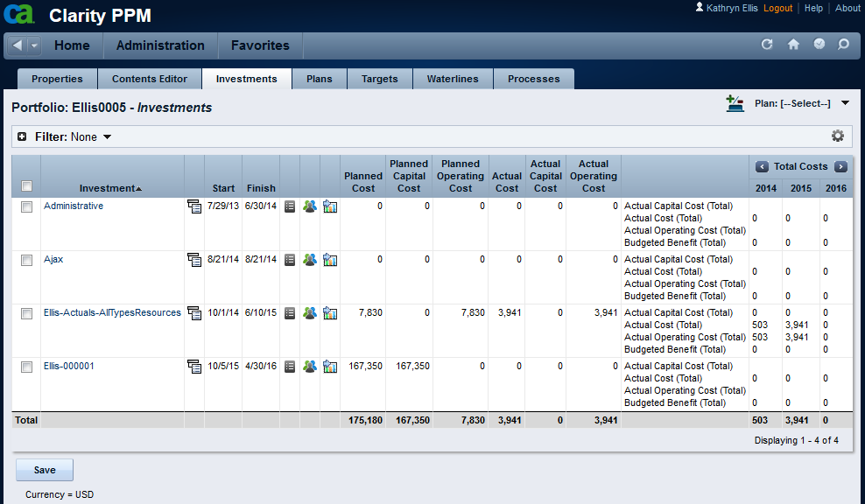Open the Ajax investment link
Screen dimensions: 865x504
[x=53, y=259]
